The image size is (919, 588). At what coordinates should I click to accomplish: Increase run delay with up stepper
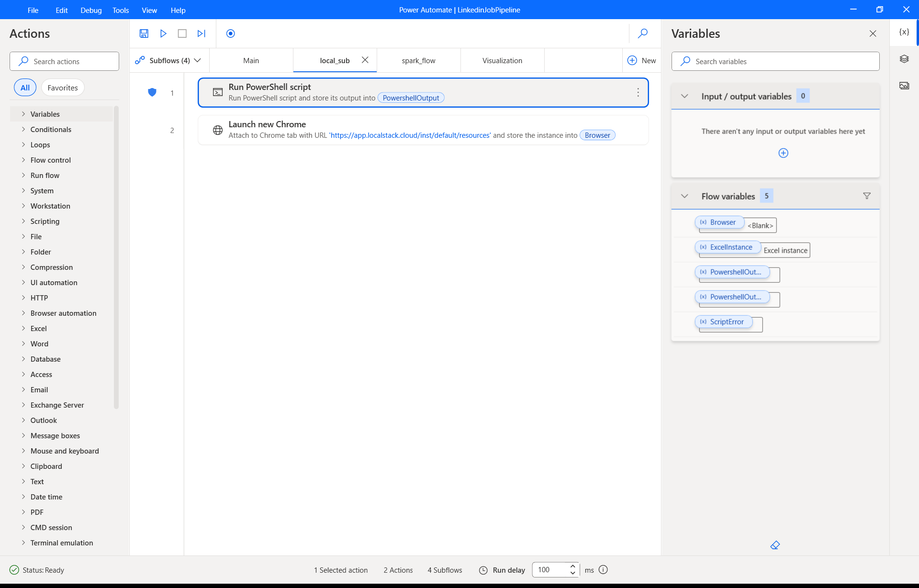(x=572, y=566)
